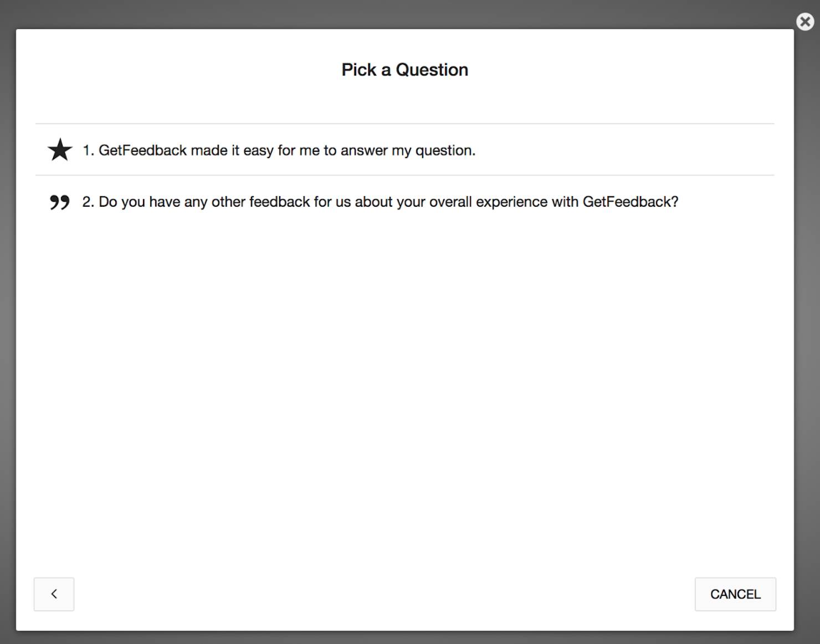Image resolution: width=820 pixels, height=644 pixels.
Task: Select question 1 about GetFeedback making it easy
Action: (404, 150)
